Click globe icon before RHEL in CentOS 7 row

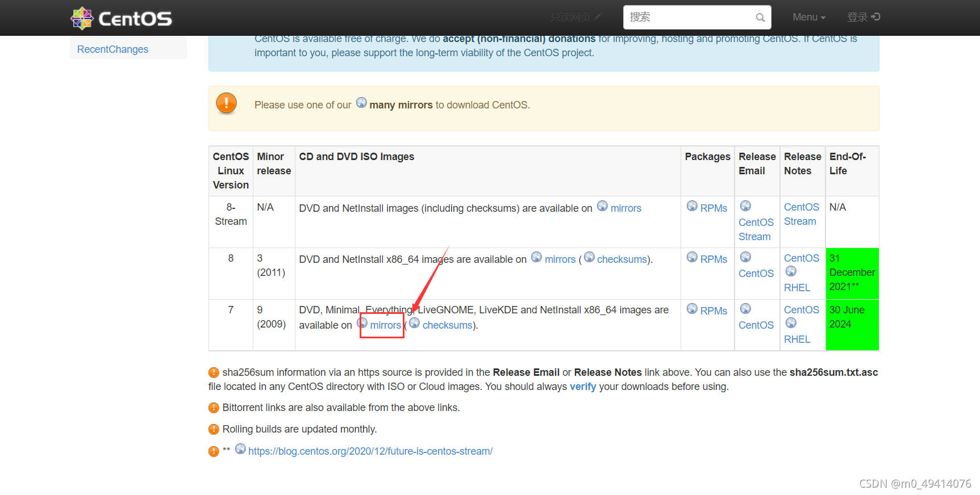(791, 323)
